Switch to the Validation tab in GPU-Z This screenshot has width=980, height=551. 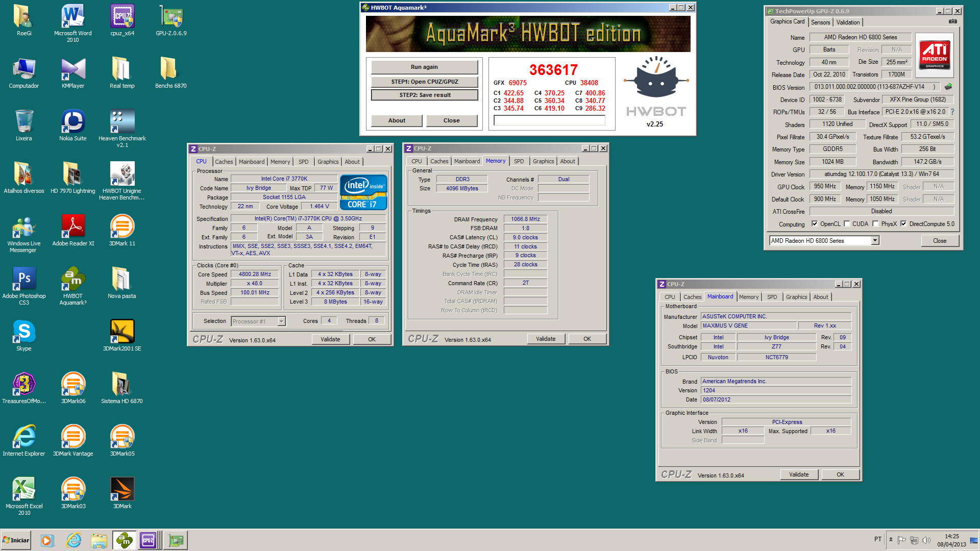(848, 22)
